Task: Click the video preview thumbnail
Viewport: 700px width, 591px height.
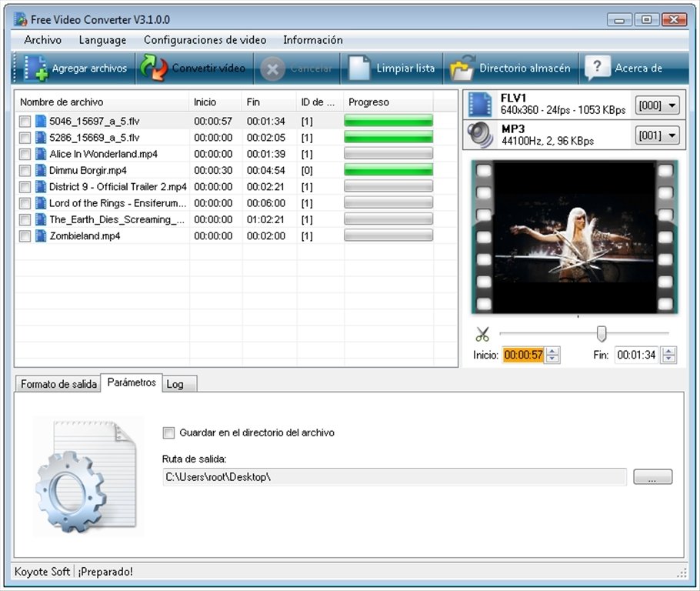Action: tap(575, 237)
